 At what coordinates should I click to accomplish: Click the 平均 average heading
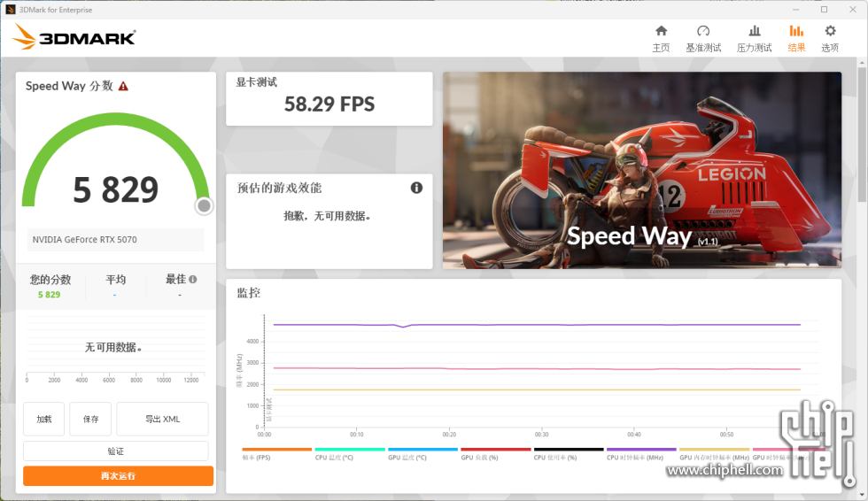pyautogui.click(x=116, y=279)
